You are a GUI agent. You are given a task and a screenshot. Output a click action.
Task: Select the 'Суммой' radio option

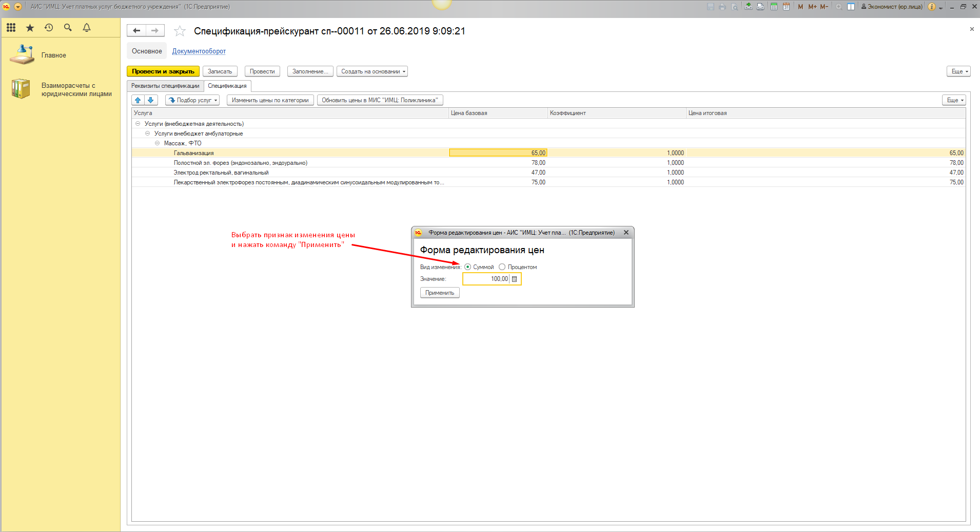(467, 267)
